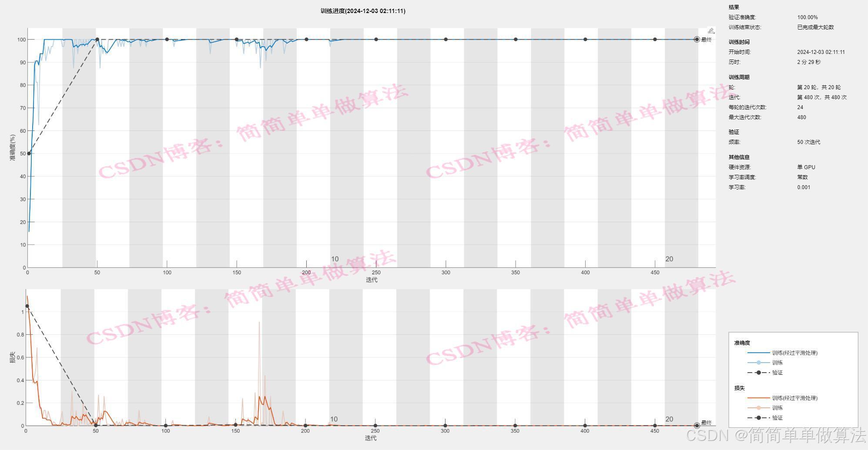This screenshot has width=868, height=450.
Task: Click the 历时: label
Action: point(734,62)
